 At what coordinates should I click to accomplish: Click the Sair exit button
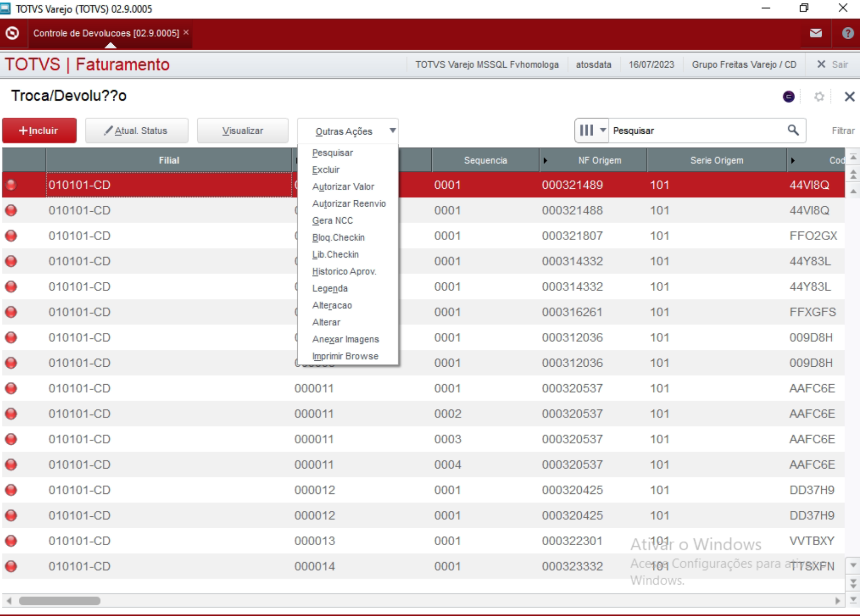coord(832,64)
